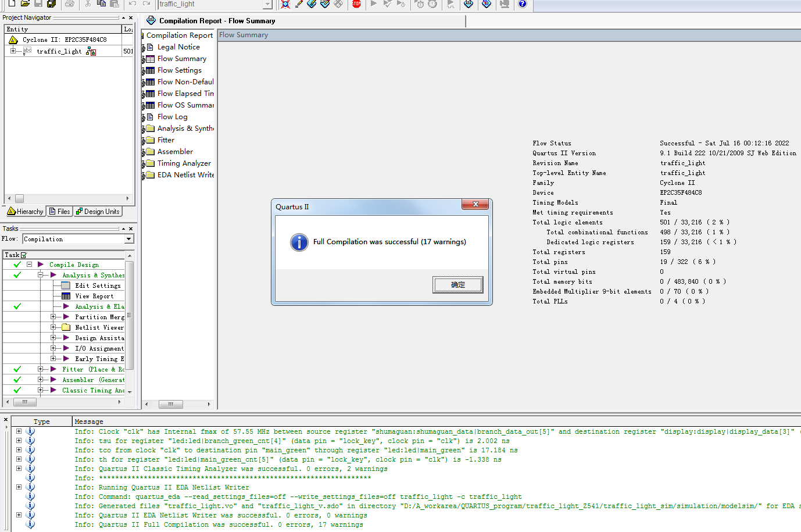This screenshot has width=801, height=532.
Task: Click the blue info icon in the dialog
Action: [299, 242]
